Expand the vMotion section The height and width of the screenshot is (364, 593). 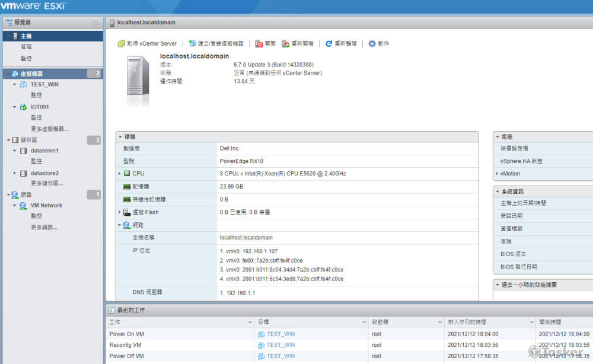[495, 173]
